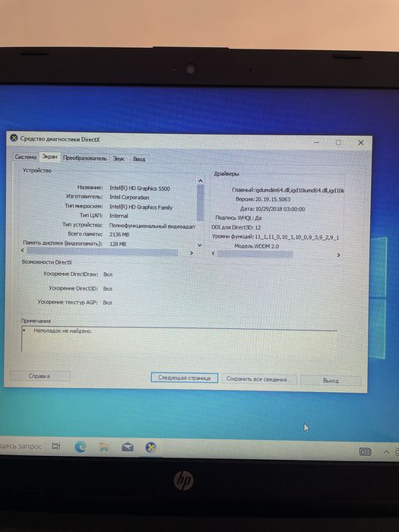
Task: Click 'DDI для Direct3D: 12' line
Action: 236,227
